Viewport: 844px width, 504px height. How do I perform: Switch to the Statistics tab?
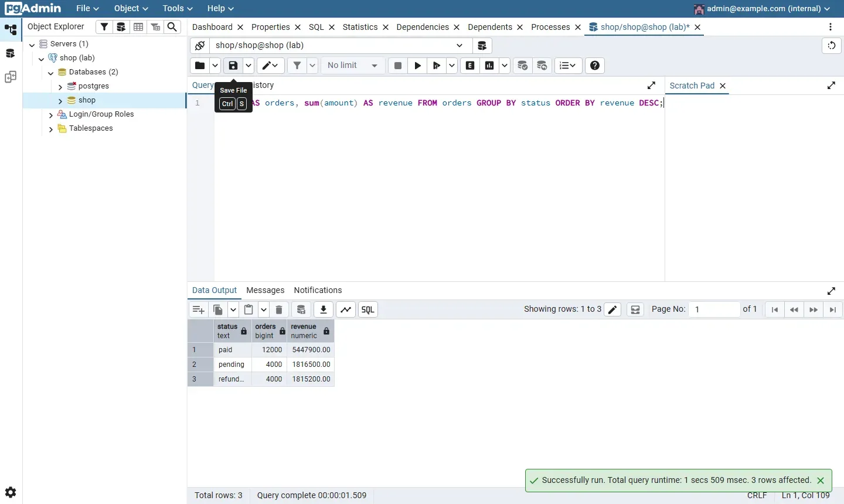pos(360,27)
